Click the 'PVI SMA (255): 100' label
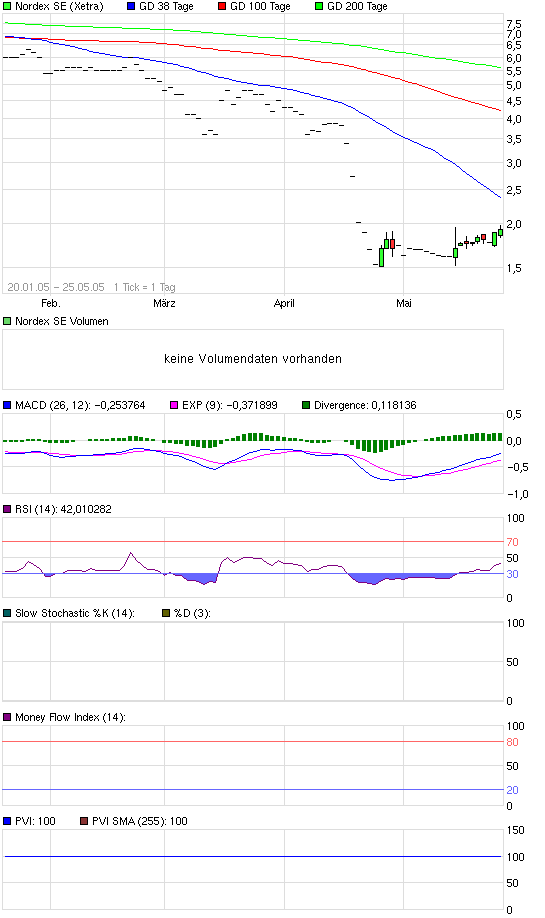The width and height of the screenshot is (545, 918). pos(140,821)
